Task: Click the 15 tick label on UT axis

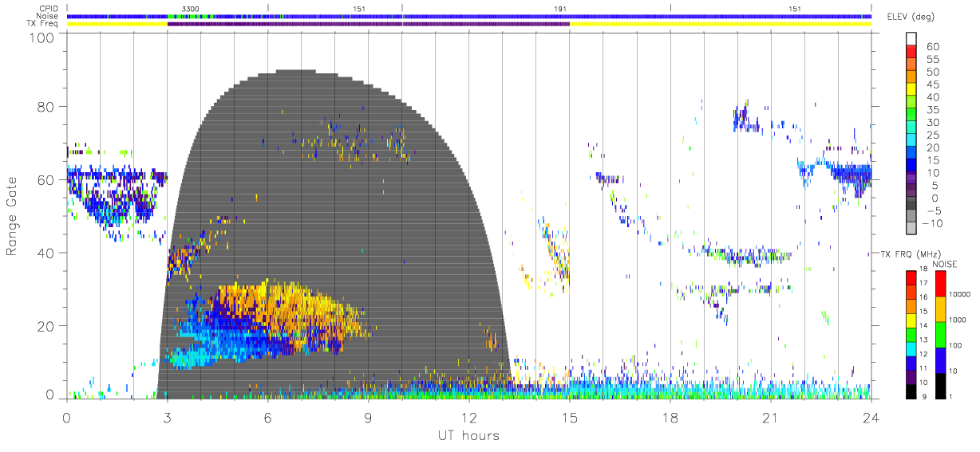Action: tap(570, 417)
